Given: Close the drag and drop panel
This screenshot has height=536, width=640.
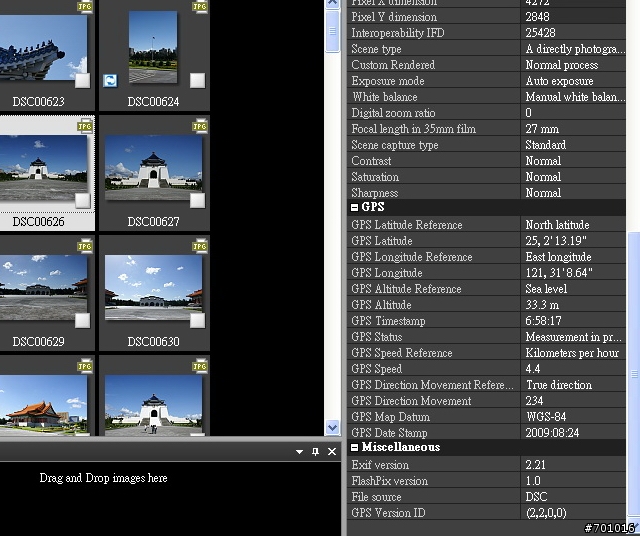Looking at the screenshot, I should (332, 451).
